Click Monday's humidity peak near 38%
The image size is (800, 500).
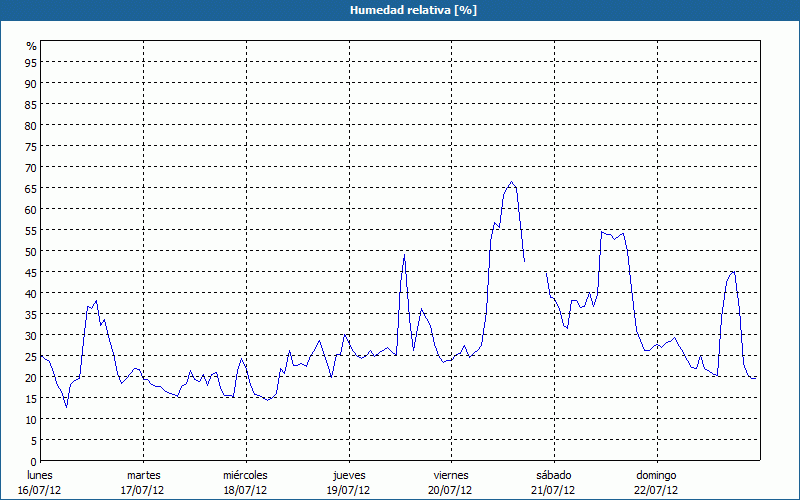point(96,301)
